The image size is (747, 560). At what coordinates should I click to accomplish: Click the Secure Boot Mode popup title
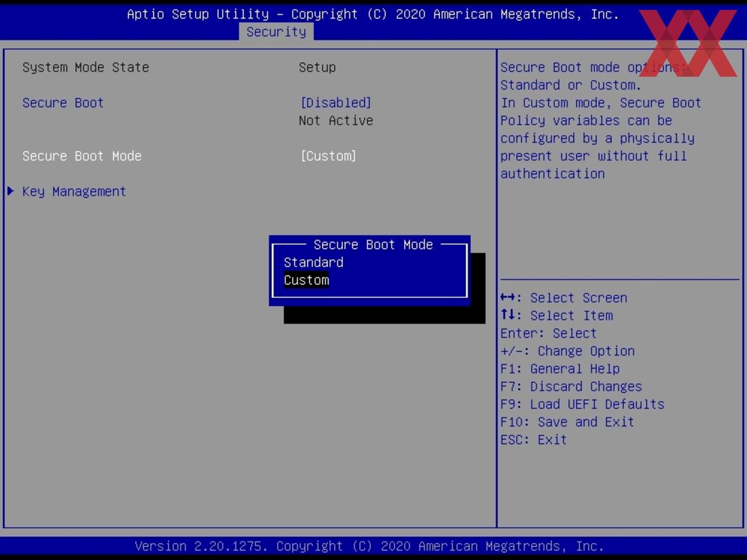coord(373,244)
